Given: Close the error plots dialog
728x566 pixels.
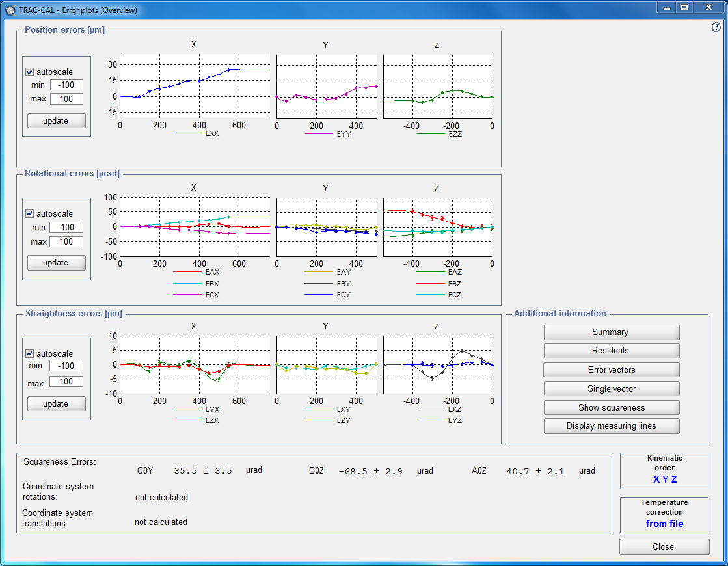Looking at the screenshot, I should 664,546.
